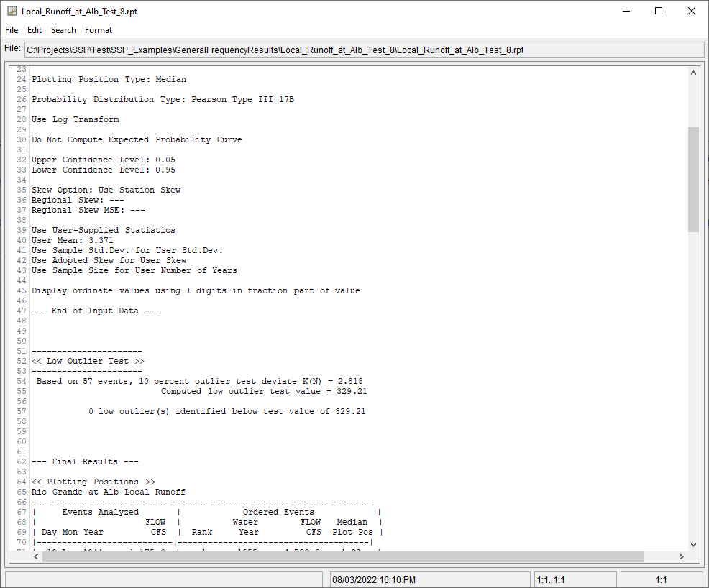Click the horizontal scrollbar right arrow
Screen dimensions: 709x588
[682, 557]
